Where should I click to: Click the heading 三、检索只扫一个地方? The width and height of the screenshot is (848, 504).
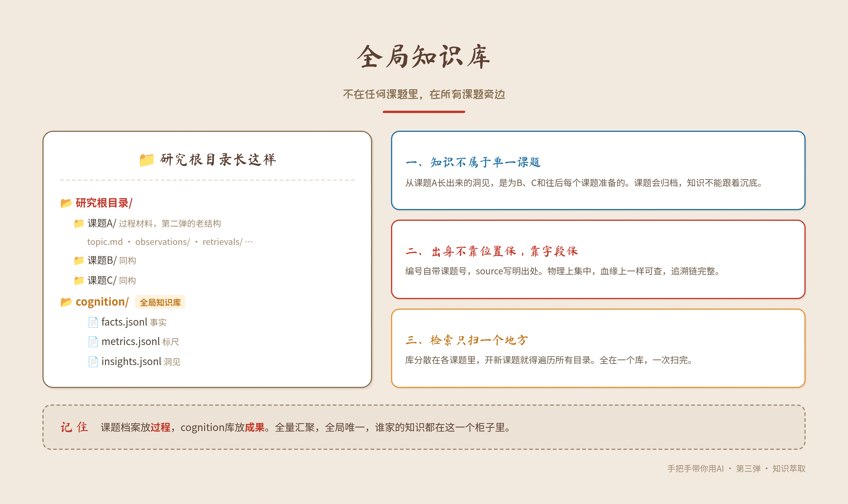467,340
